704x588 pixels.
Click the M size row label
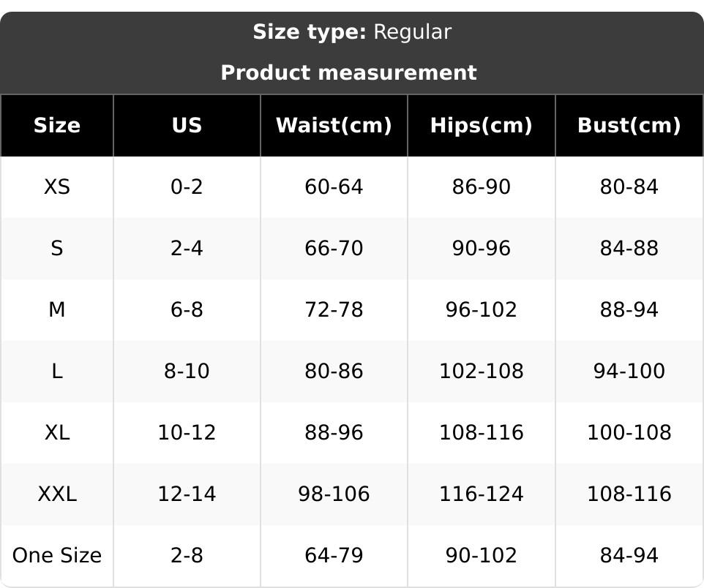pyautogui.click(x=57, y=310)
